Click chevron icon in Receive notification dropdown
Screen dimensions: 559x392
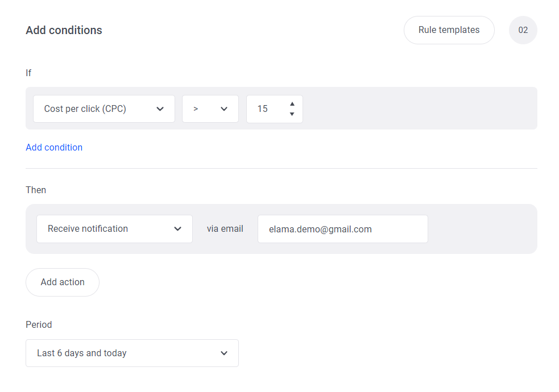(177, 229)
